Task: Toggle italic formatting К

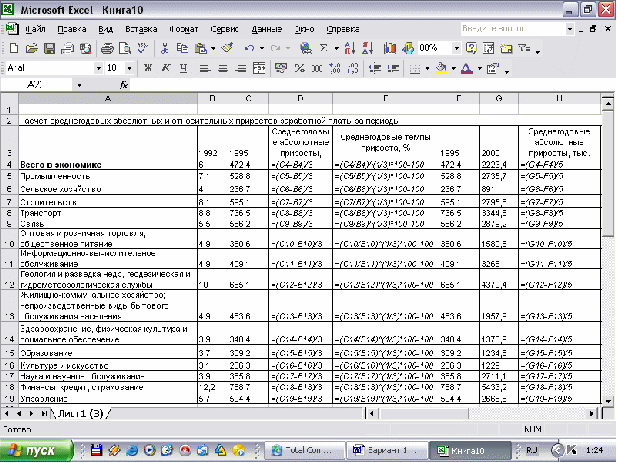Action: [x=166, y=68]
